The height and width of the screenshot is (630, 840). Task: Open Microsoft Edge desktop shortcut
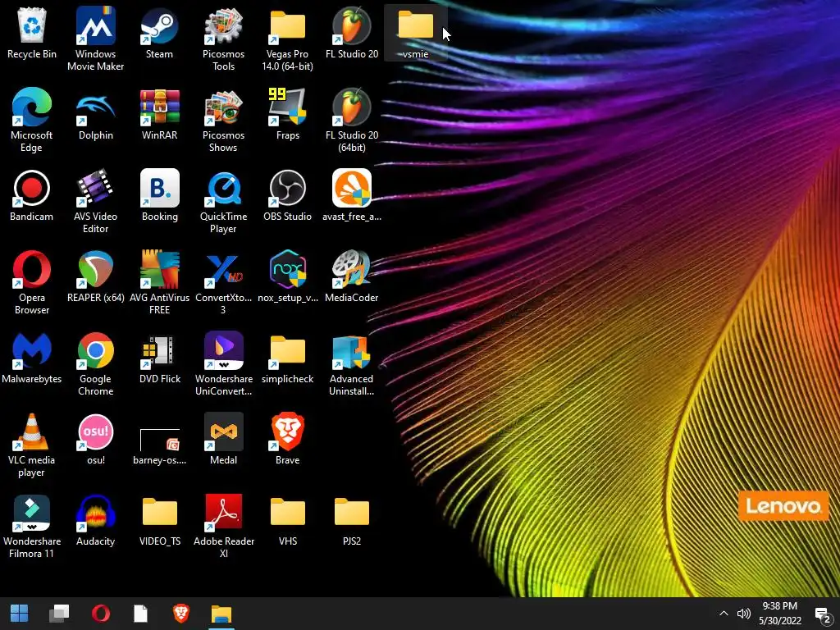(x=32, y=120)
